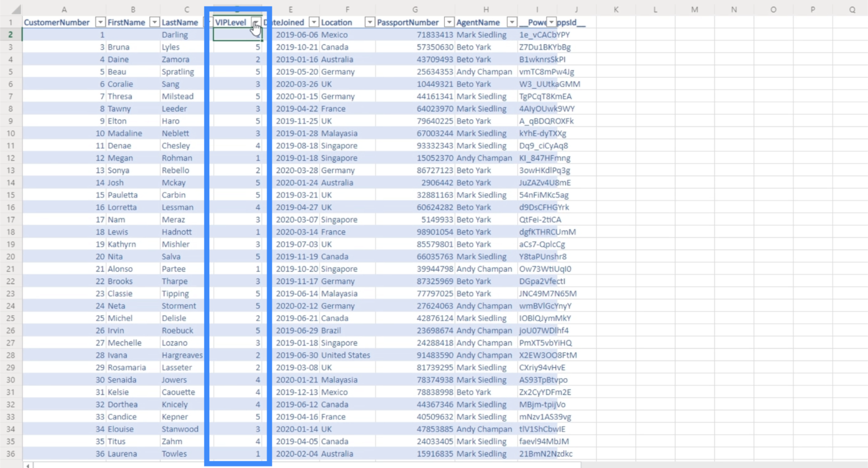Viewport: 868px width, 468px height.
Task: Select column F header
Action: pos(347,9)
